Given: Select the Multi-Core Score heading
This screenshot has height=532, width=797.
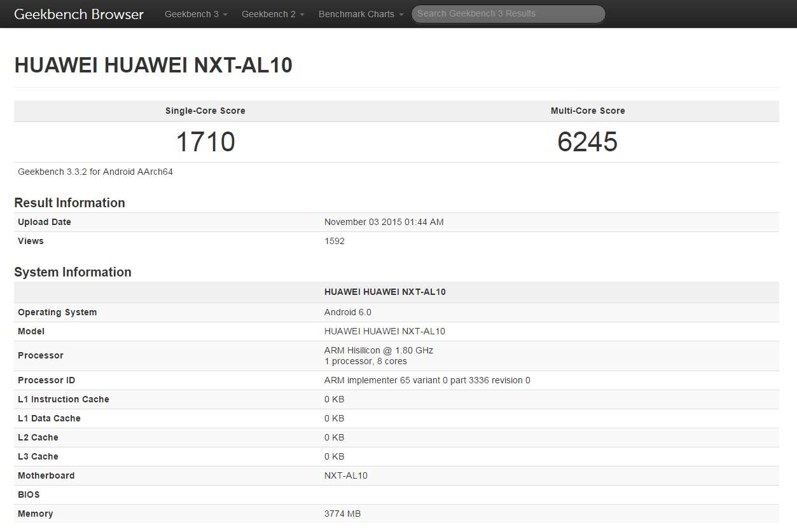Looking at the screenshot, I should tap(588, 111).
